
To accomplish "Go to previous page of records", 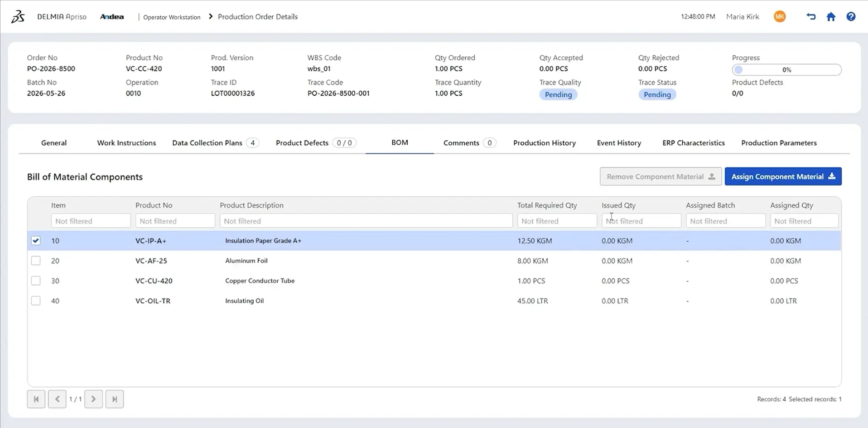I will click(x=57, y=399).
